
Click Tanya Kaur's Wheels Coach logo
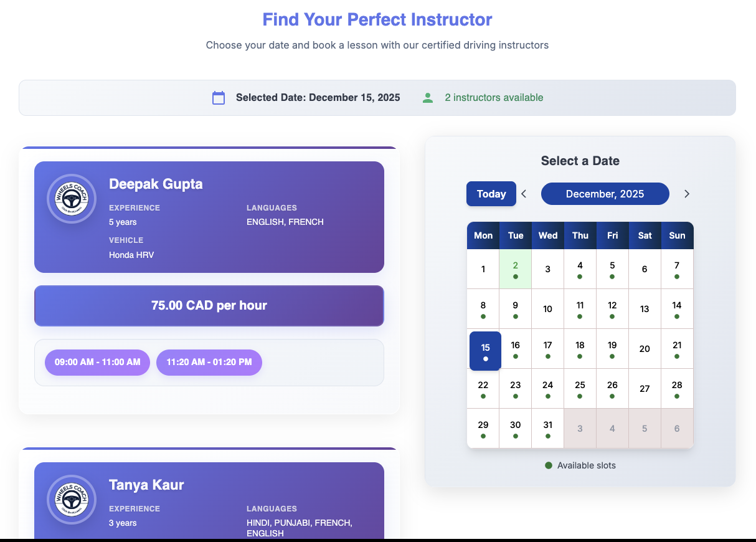click(x=71, y=499)
